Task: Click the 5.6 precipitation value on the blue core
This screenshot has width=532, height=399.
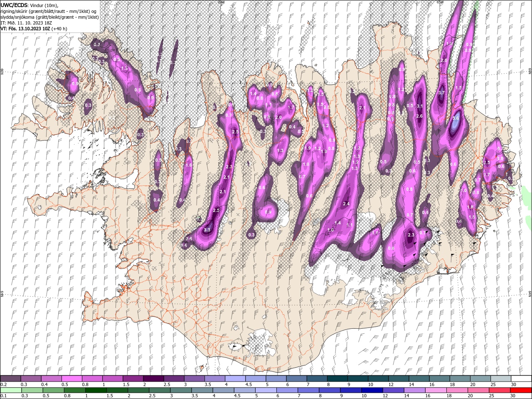Action: tap(456, 118)
